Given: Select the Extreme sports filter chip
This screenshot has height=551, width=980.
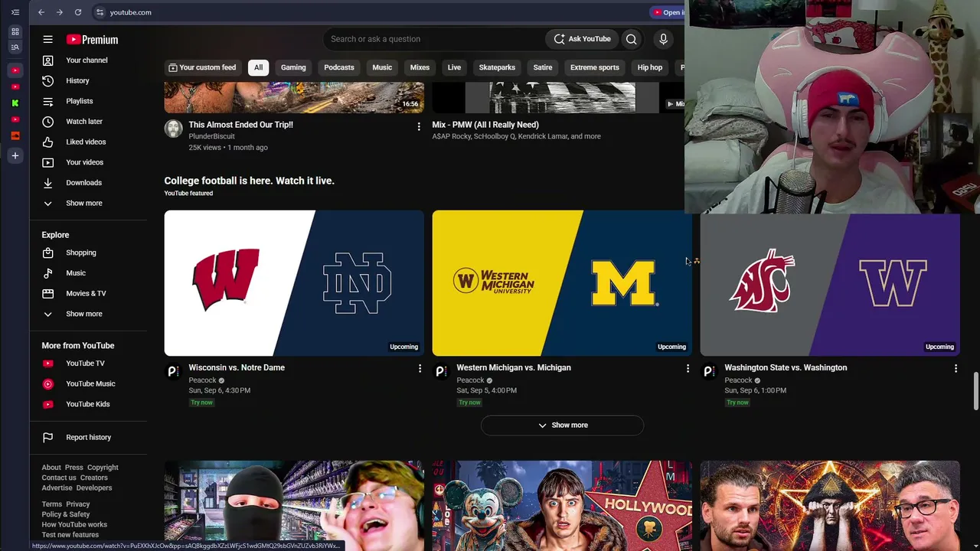Looking at the screenshot, I should [595, 67].
